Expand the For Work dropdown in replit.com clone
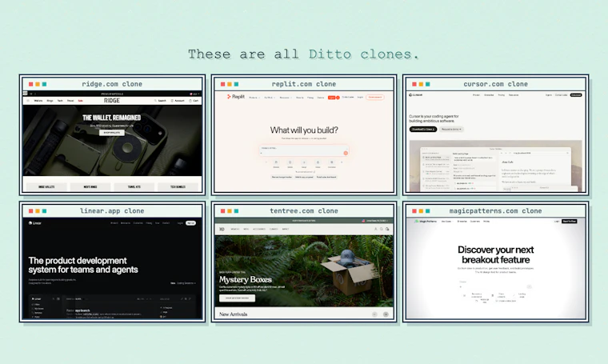The image size is (608, 364). coord(270,98)
